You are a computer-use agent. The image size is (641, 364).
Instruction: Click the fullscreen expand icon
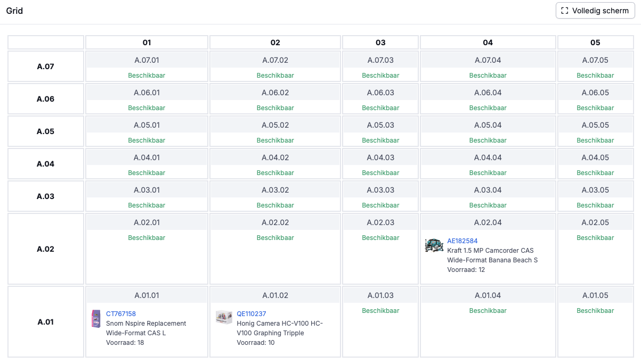(565, 11)
